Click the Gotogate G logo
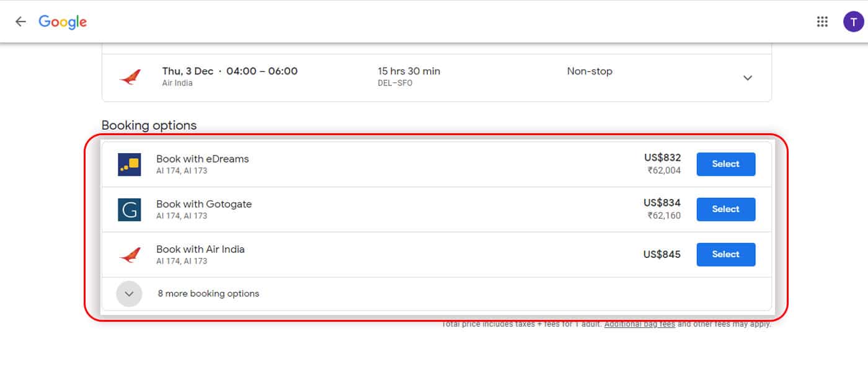Image resolution: width=868 pixels, height=372 pixels. (x=130, y=210)
